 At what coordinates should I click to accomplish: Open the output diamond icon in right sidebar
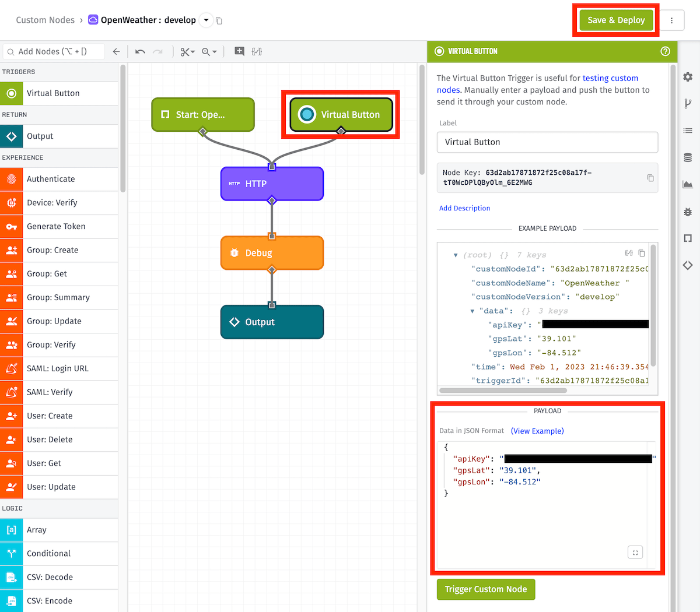(688, 265)
